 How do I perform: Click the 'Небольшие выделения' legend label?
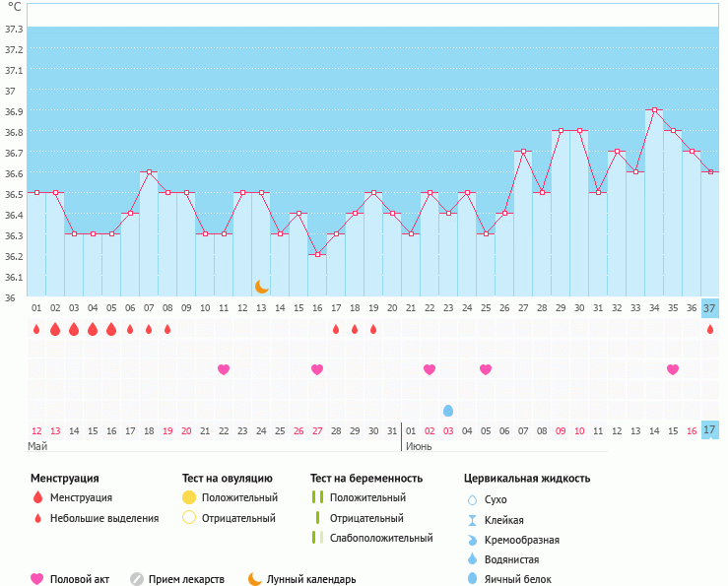(x=103, y=518)
